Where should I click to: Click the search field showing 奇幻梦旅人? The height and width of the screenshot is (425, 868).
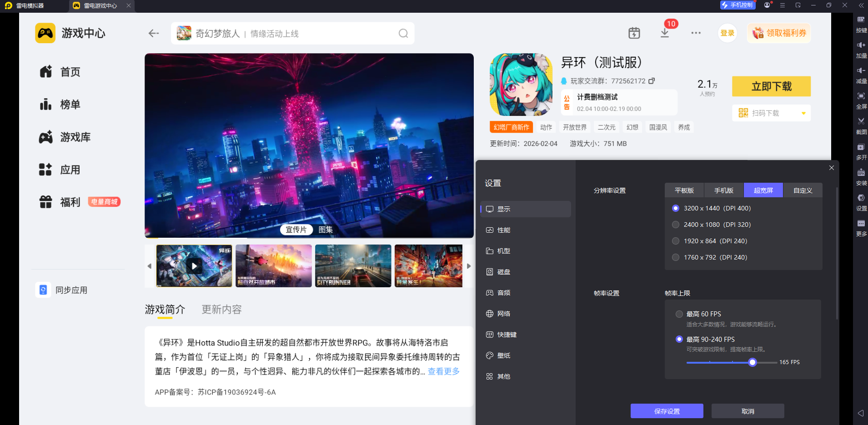click(x=293, y=33)
